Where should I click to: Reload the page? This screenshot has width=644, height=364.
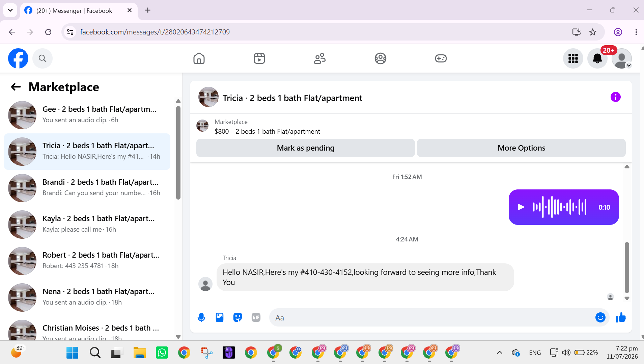(48, 32)
